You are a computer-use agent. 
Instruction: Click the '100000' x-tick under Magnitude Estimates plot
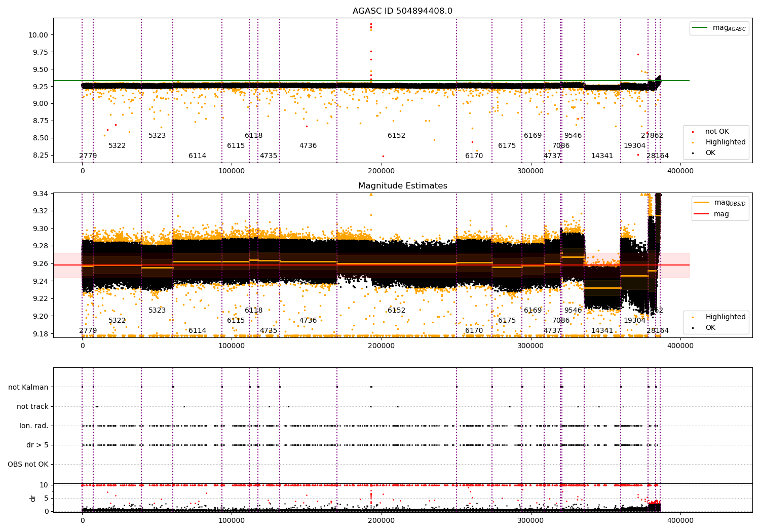[x=232, y=346]
